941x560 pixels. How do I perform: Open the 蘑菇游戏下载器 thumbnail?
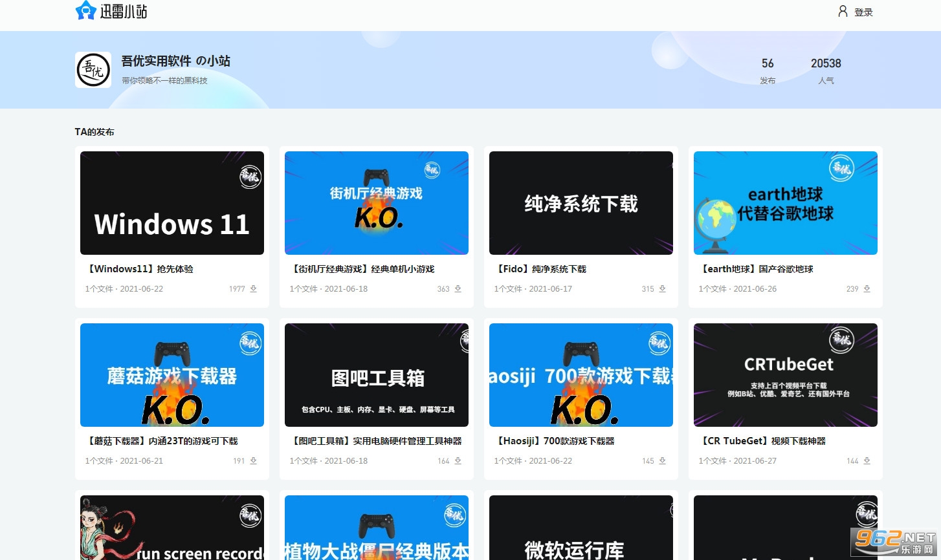pyautogui.click(x=172, y=375)
